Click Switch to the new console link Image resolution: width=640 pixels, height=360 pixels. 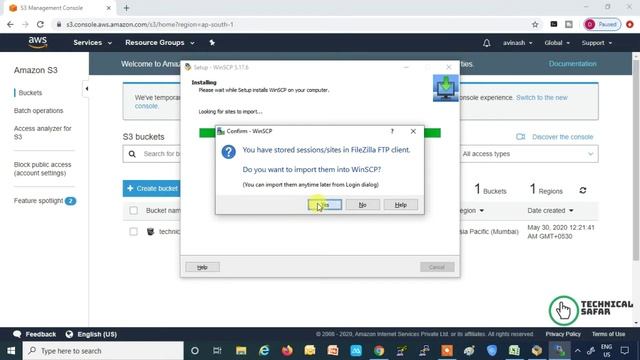(x=542, y=98)
